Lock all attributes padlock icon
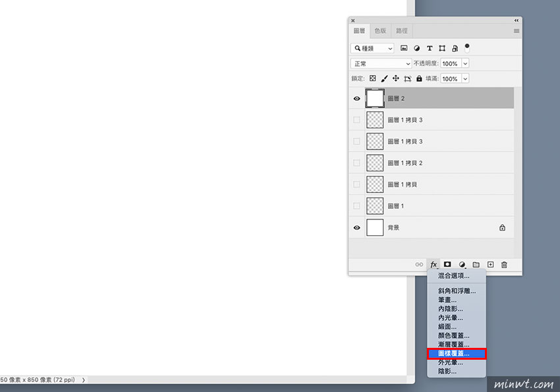This screenshot has width=560, height=392. coord(419,78)
